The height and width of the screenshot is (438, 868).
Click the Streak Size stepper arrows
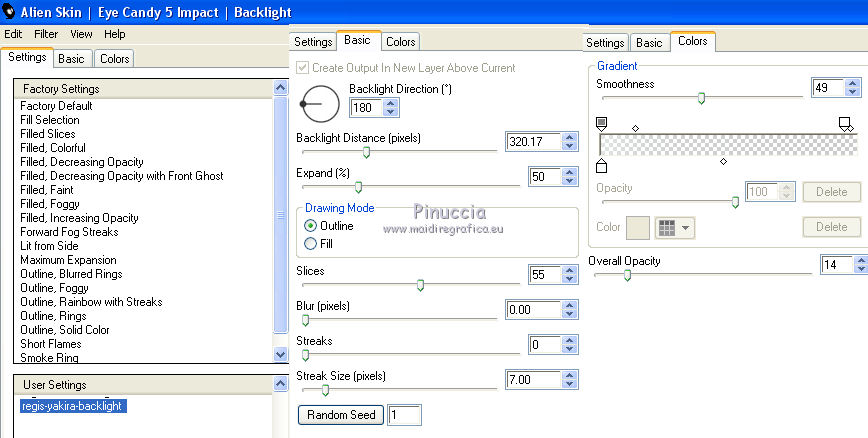tap(570, 380)
